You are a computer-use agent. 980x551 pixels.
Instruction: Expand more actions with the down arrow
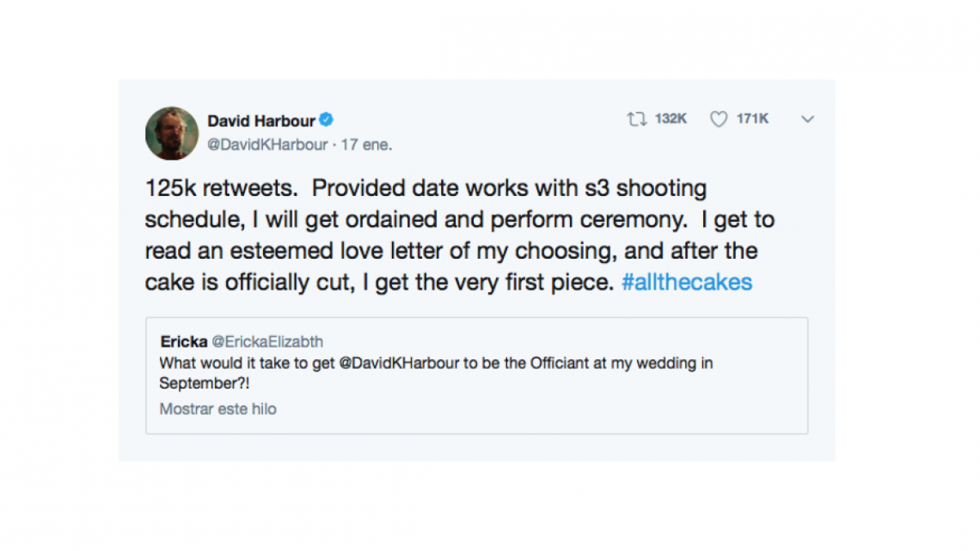[808, 120]
